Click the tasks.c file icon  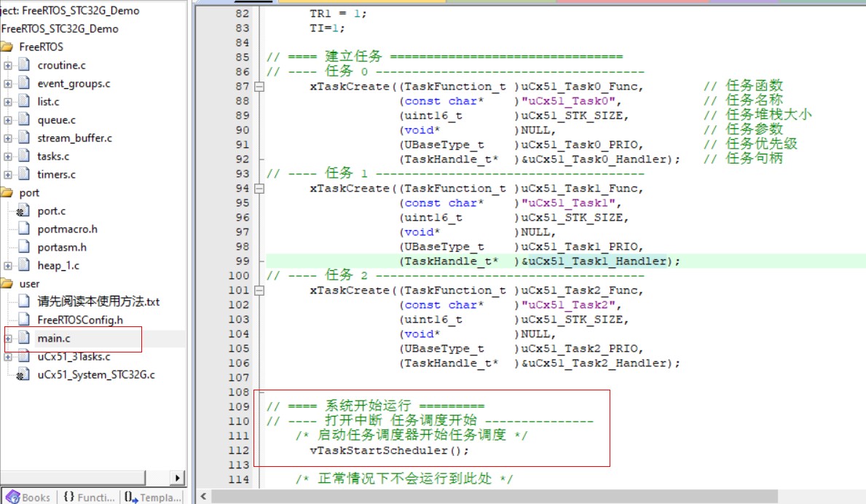click(24, 156)
